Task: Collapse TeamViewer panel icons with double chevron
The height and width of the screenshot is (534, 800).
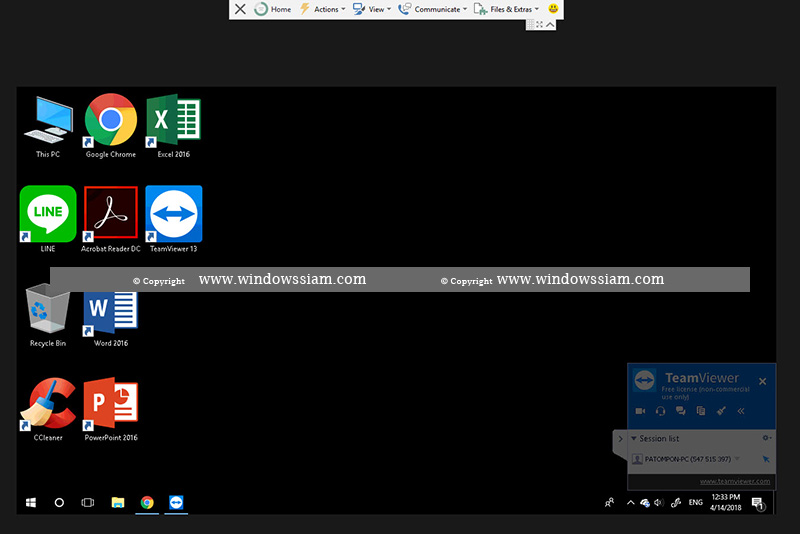Action: click(x=741, y=411)
